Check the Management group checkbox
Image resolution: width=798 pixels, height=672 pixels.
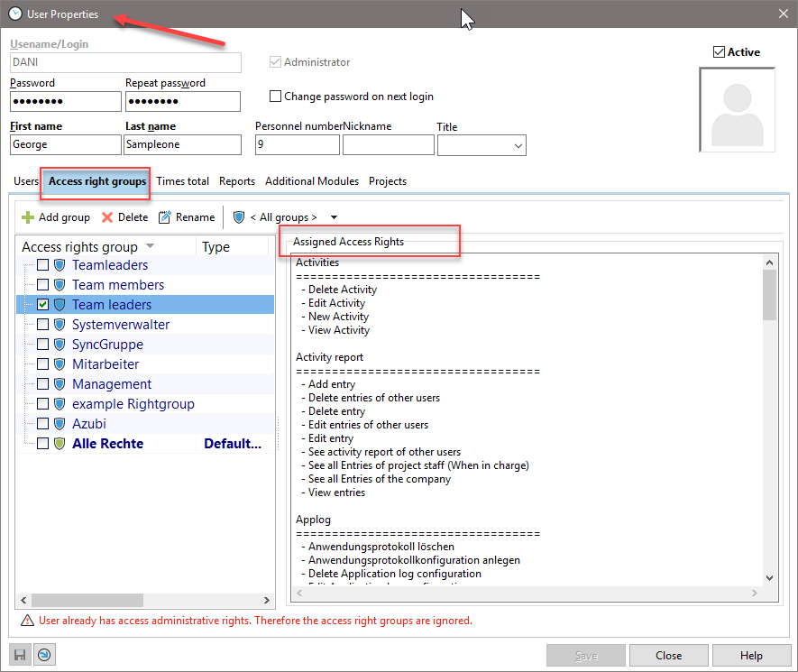42,384
